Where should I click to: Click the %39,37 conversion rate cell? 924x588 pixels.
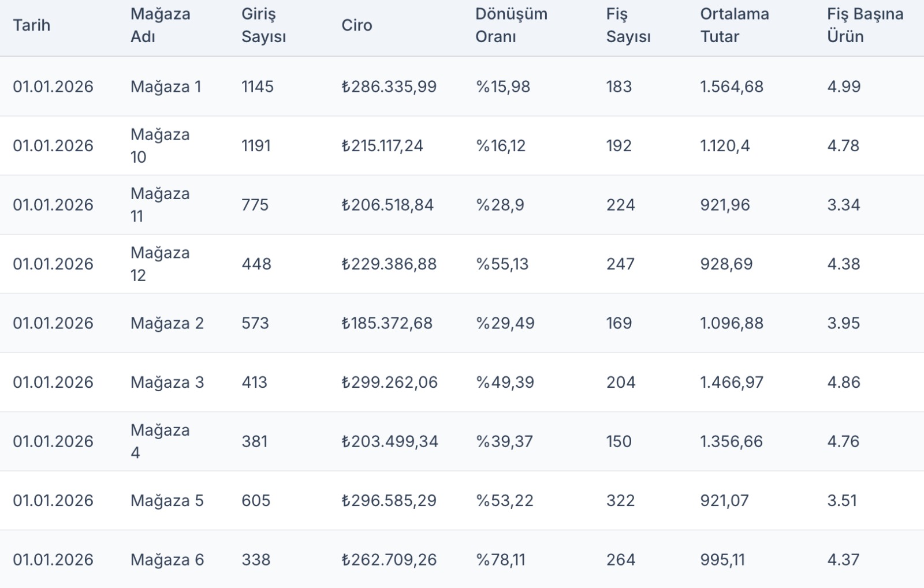coord(504,441)
